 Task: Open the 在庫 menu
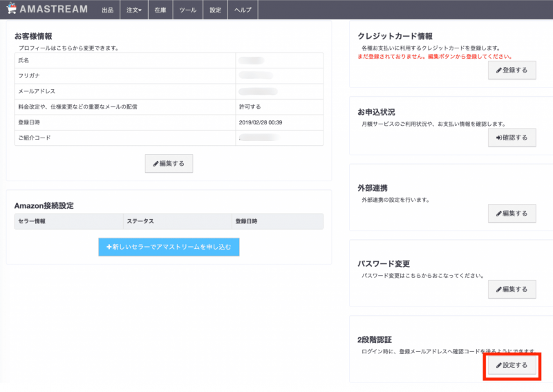pos(160,10)
